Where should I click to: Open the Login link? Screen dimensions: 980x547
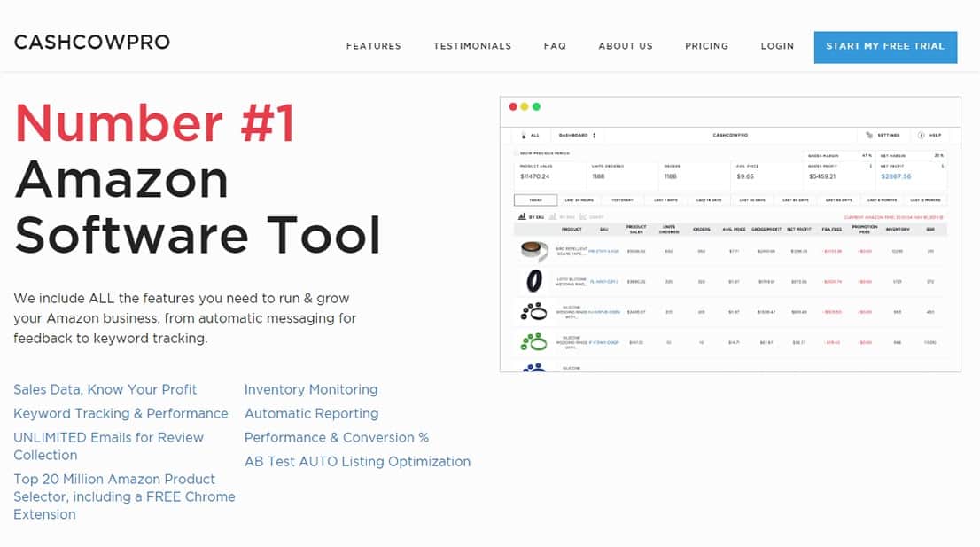pyautogui.click(x=777, y=46)
